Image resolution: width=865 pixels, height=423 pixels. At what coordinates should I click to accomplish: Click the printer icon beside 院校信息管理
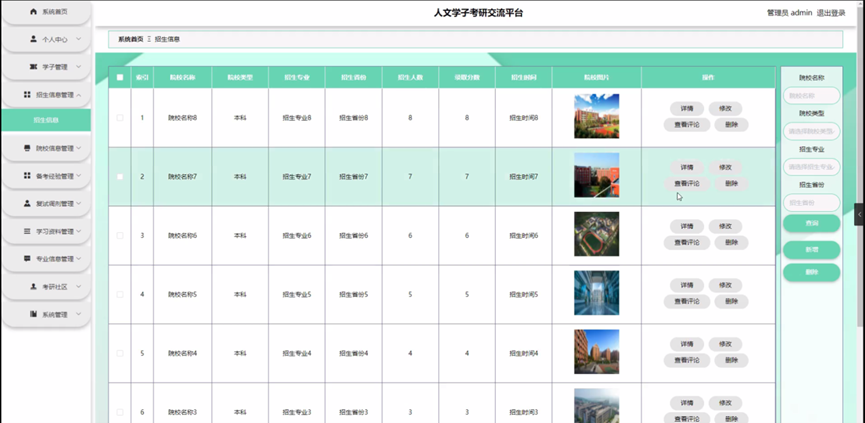click(x=27, y=148)
